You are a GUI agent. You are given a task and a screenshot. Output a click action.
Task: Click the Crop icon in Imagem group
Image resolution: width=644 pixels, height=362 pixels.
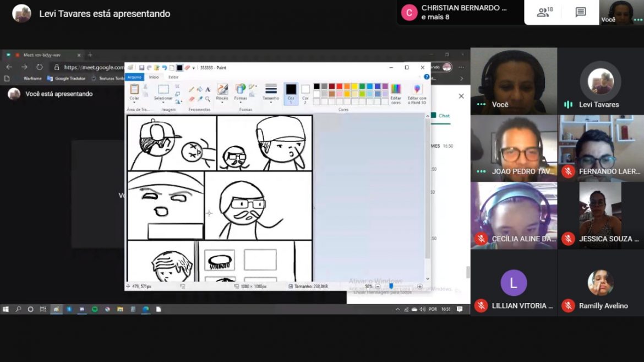point(177,87)
